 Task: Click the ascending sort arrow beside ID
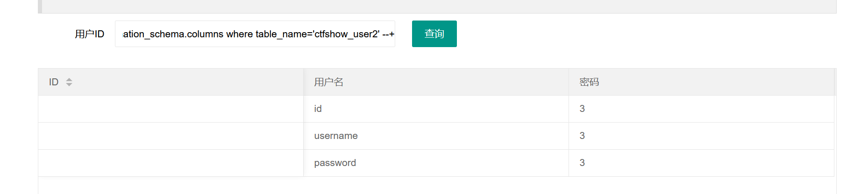click(69, 80)
